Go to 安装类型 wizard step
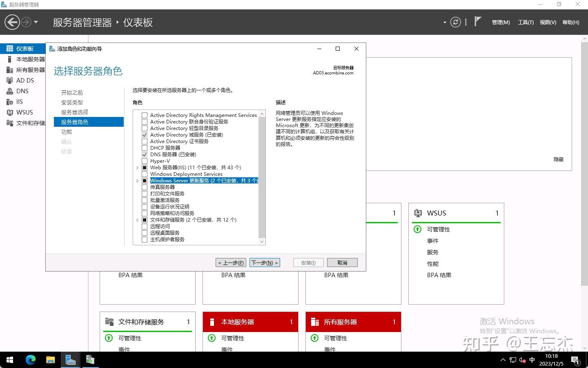588x368 pixels. pos(72,103)
